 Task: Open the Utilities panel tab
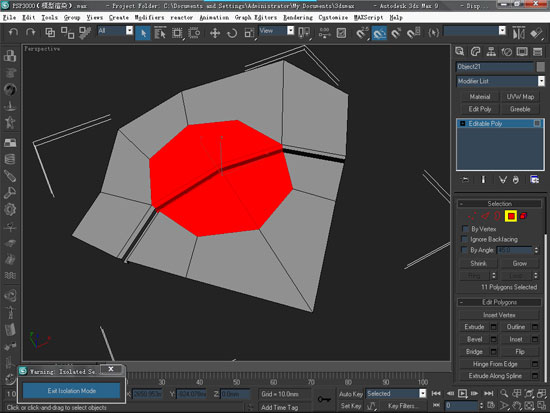(538, 52)
